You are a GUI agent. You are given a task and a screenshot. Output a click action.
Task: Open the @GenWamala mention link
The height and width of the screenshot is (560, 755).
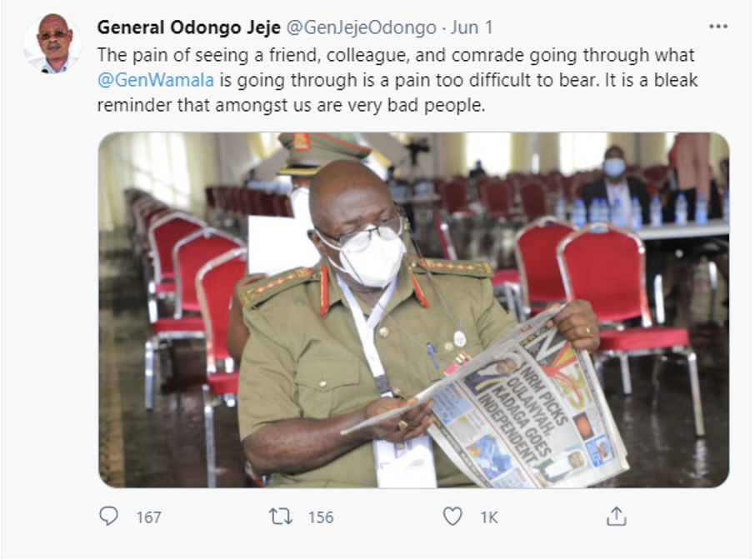(x=156, y=80)
